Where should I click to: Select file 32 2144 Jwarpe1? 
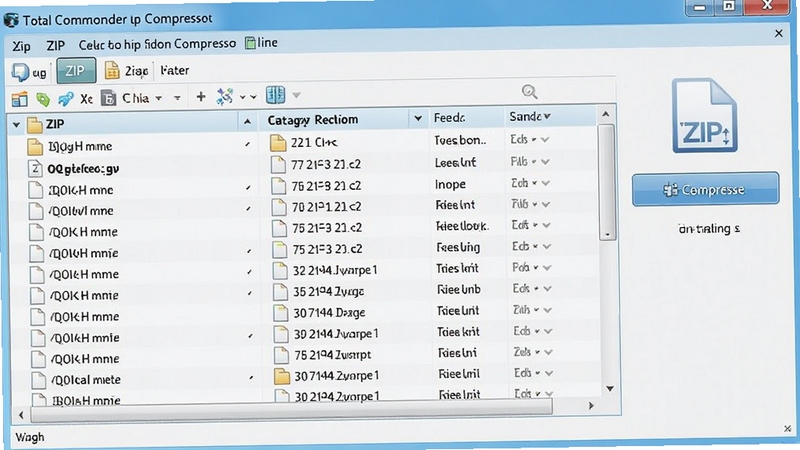[335, 270]
